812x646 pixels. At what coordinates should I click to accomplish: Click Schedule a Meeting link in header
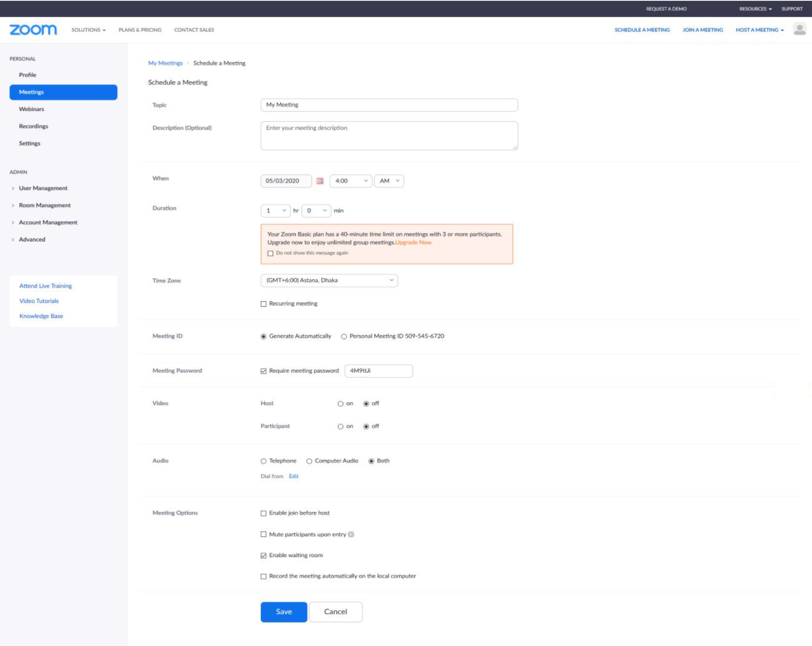pyautogui.click(x=642, y=30)
